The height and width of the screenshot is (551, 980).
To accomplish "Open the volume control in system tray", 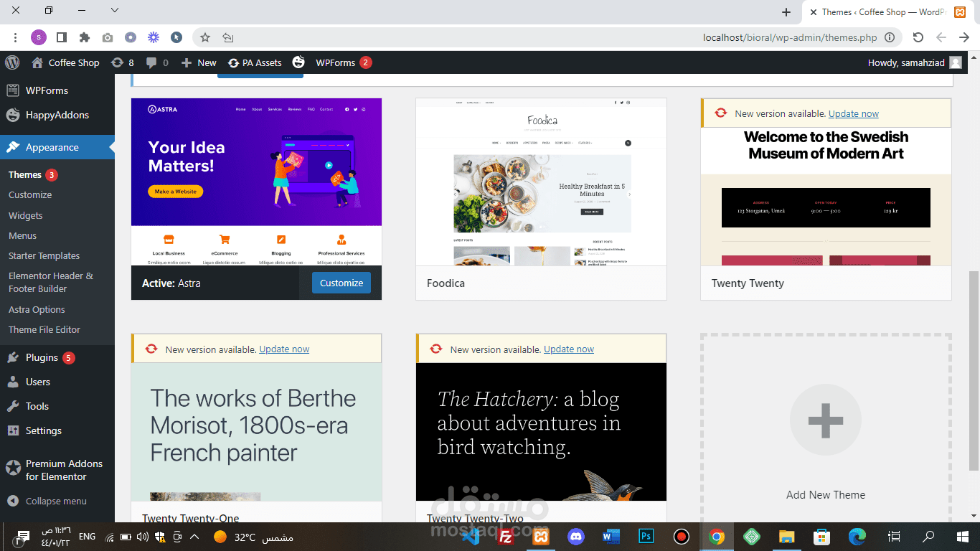I will (x=142, y=537).
